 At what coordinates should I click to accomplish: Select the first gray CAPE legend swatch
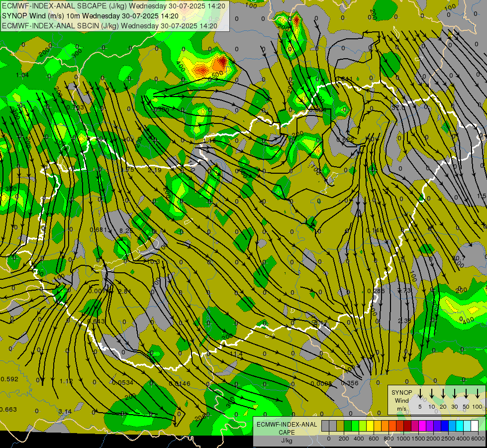point(325,426)
